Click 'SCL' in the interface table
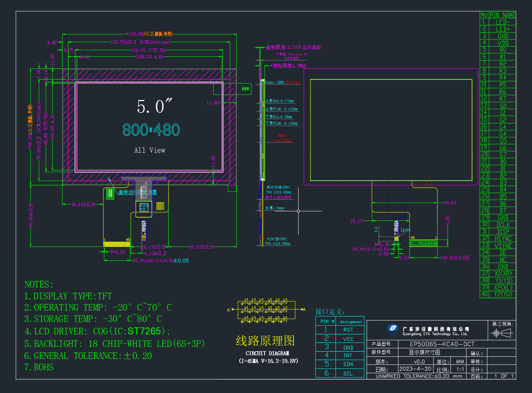532x393 pixels. (348, 374)
